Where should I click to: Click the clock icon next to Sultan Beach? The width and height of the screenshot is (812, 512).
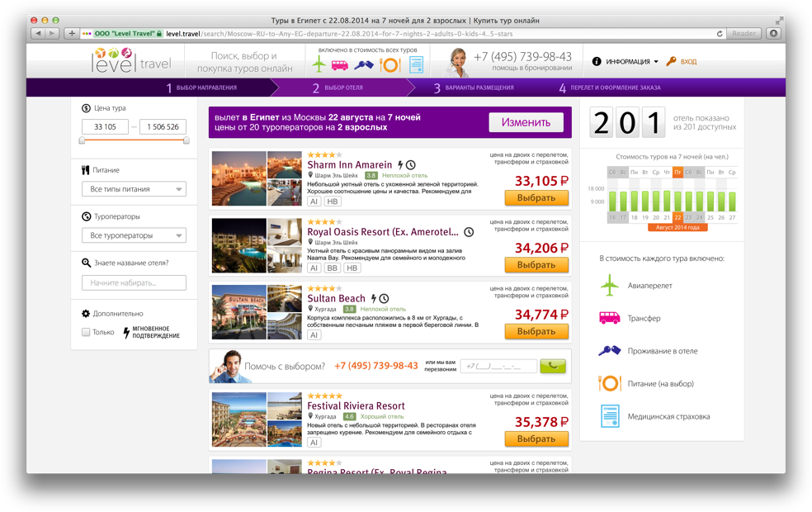[384, 298]
